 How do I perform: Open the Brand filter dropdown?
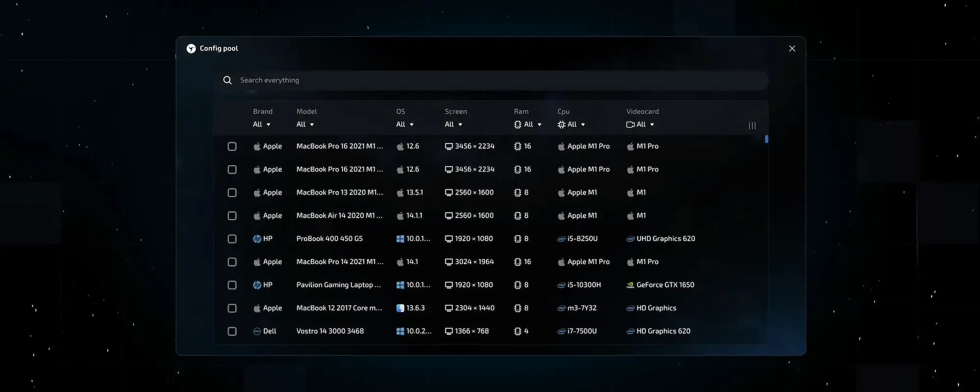tap(262, 124)
